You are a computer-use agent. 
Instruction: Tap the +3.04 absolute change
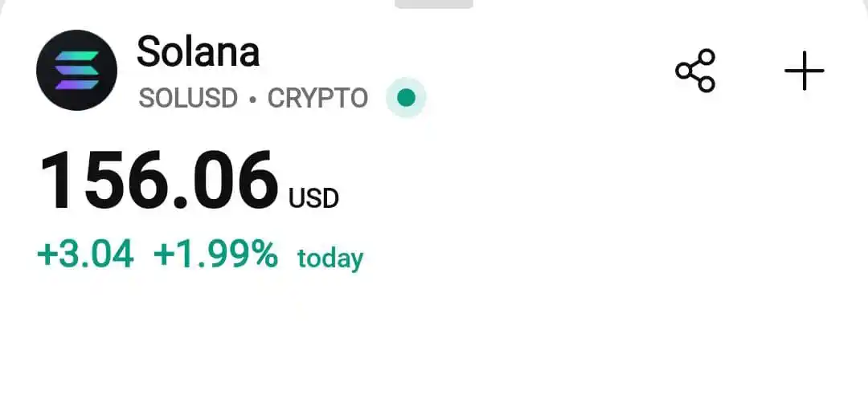tap(85, 254)
